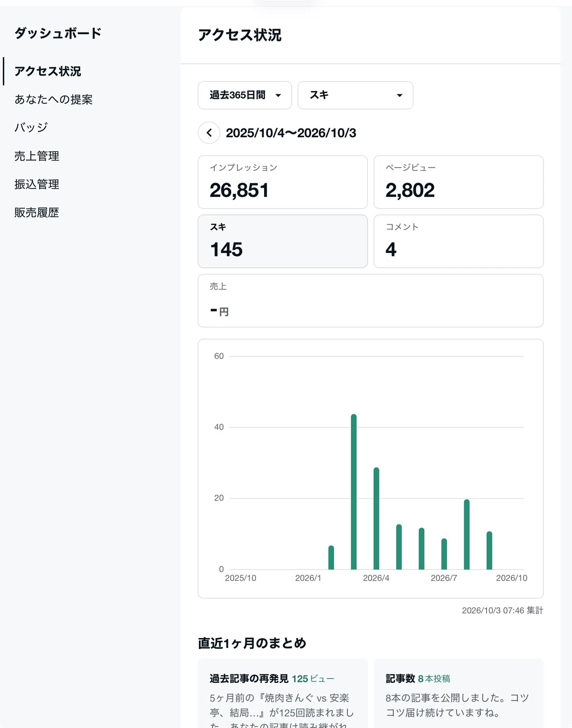
Task: Open the 過去365日間 period dropdown
Action: (x=245, y=95)
